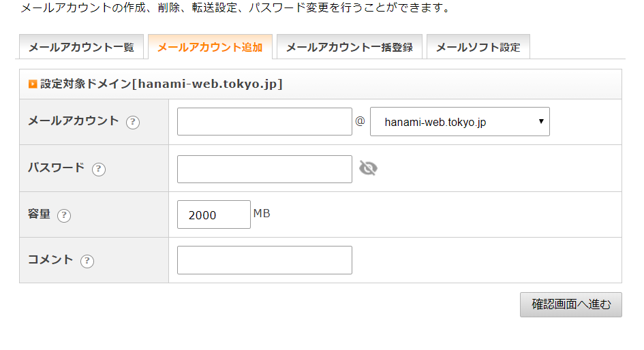The height and width of the screenshot is (350, 644).
Task: Switch to メールアカウント一覧 tab
Action: 81,47
